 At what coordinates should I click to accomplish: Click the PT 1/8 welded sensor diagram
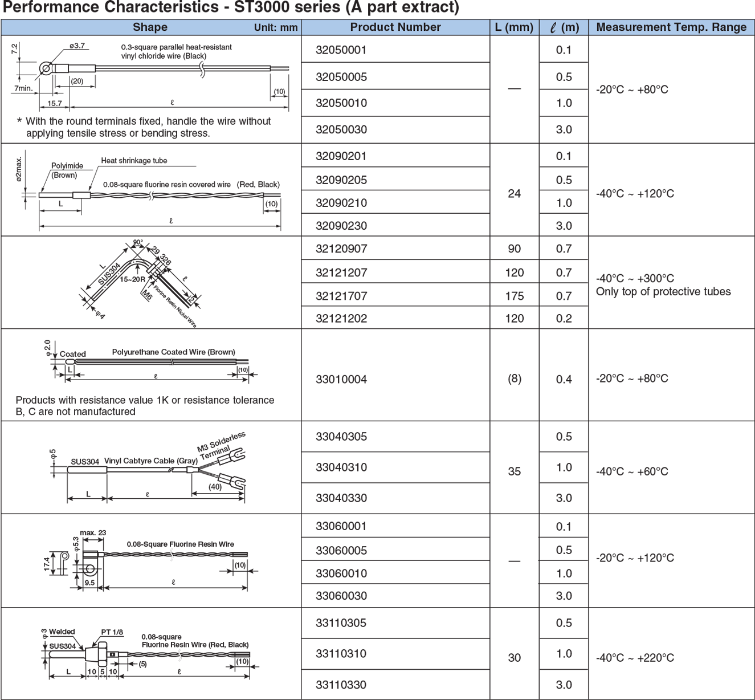[149, 654]
